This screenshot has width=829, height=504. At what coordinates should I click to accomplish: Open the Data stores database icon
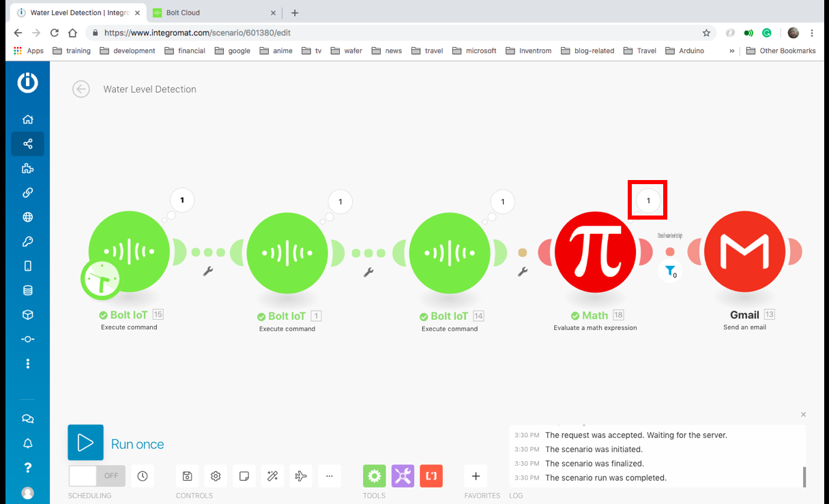[27, 290]
